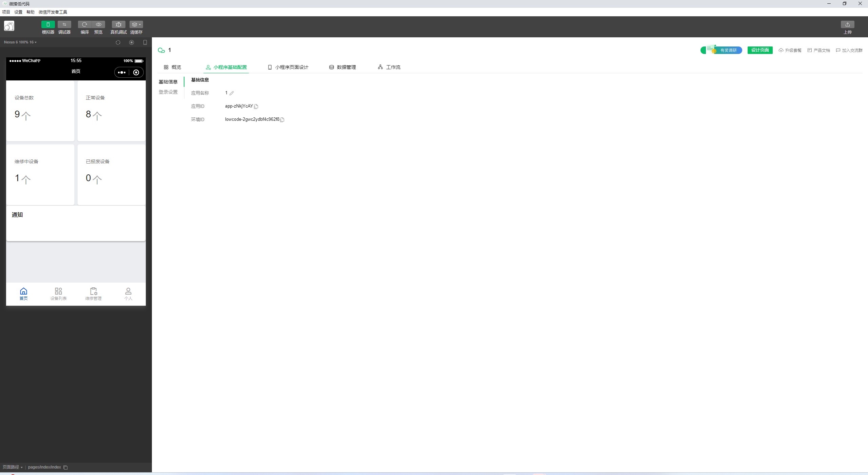The image size is (868, 475).
Task: Click the compile (编译) refresh icon
Action: (x=84, y=25)
